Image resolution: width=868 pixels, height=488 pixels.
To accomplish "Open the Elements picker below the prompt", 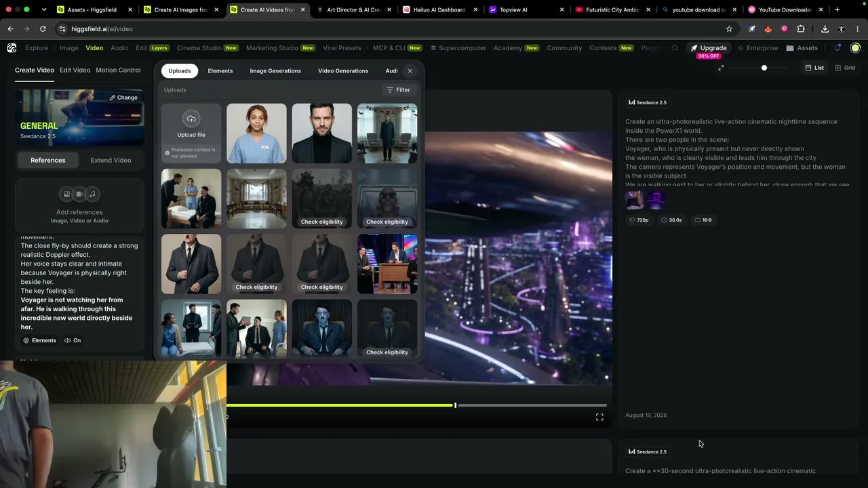I will pos(40,340).
